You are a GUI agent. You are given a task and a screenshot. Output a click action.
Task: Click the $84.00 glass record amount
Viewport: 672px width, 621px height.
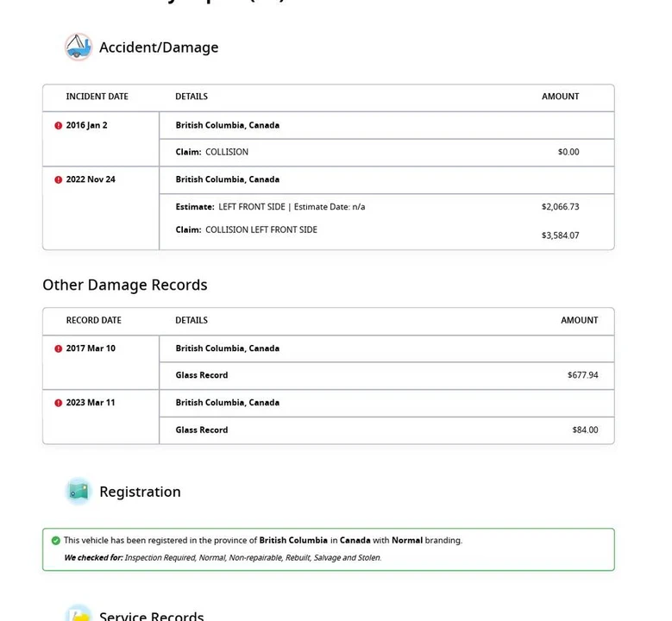585,430
